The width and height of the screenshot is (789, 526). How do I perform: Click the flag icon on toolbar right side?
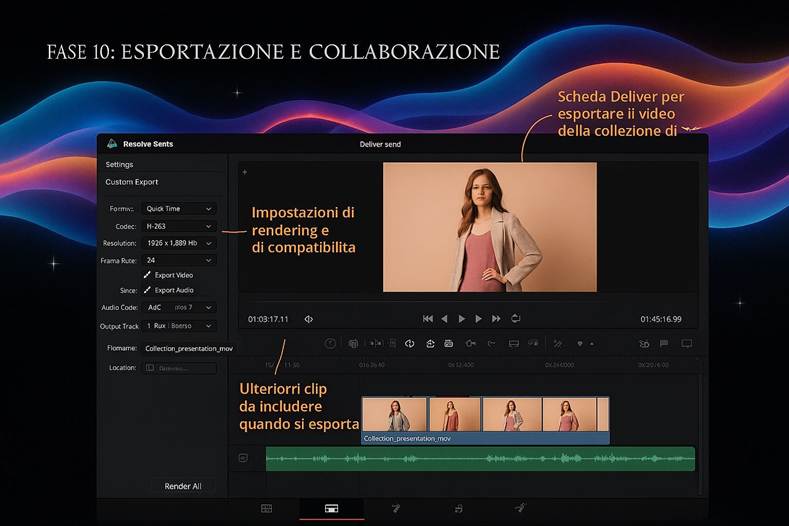click(664, 343)
